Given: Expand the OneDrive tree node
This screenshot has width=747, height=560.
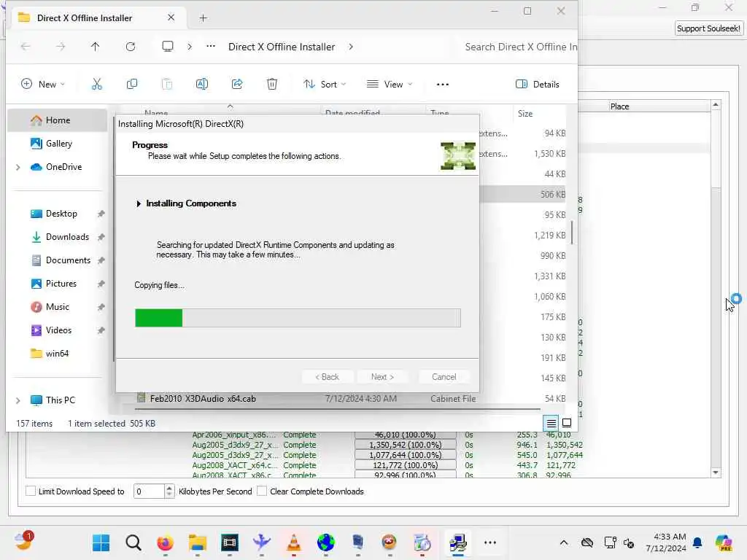Looking at the screenshot, I should [x=18, y=167].
